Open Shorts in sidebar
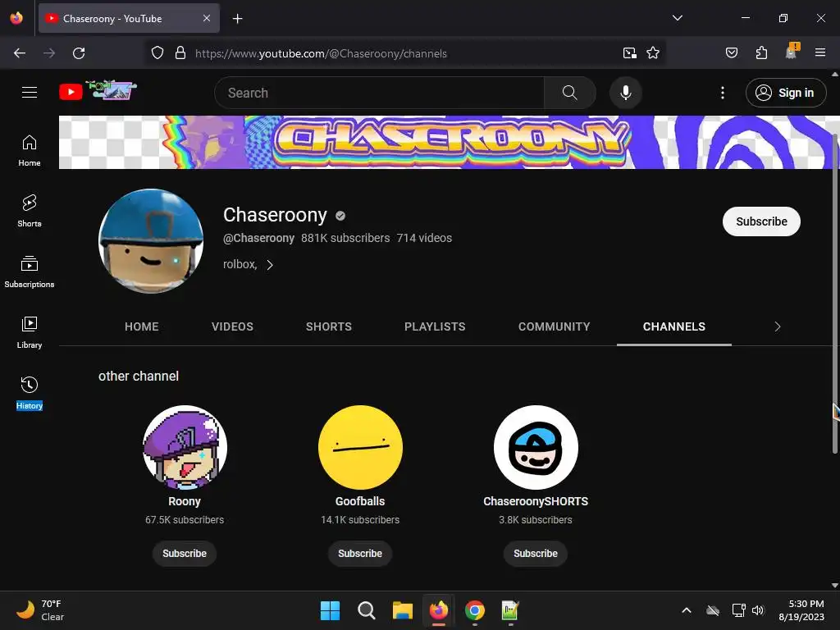840x630 pixels. pos(30,211)
